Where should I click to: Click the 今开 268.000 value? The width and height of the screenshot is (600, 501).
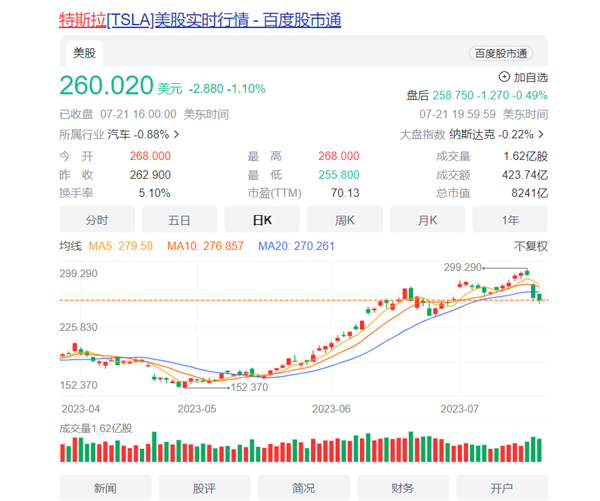coord(150,156)
